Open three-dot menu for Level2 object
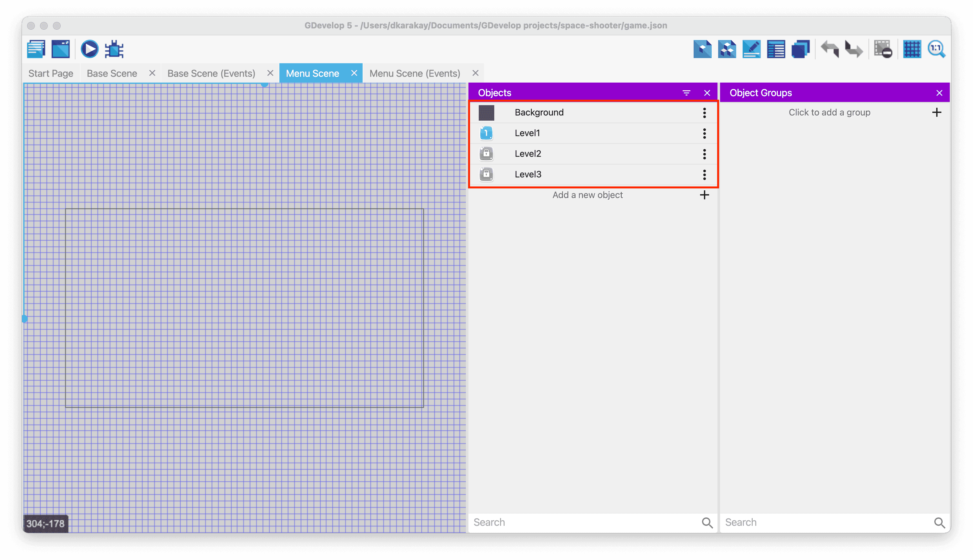Image resolution: width=973 pixels, height=560 pixels. [x=704, y=154]
